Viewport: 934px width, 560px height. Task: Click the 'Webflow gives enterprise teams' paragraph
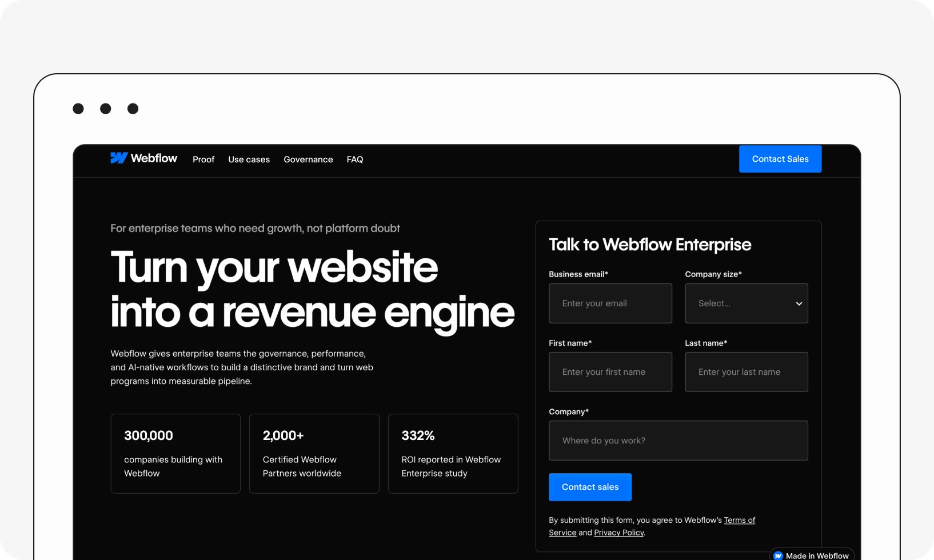coord(242,367)
